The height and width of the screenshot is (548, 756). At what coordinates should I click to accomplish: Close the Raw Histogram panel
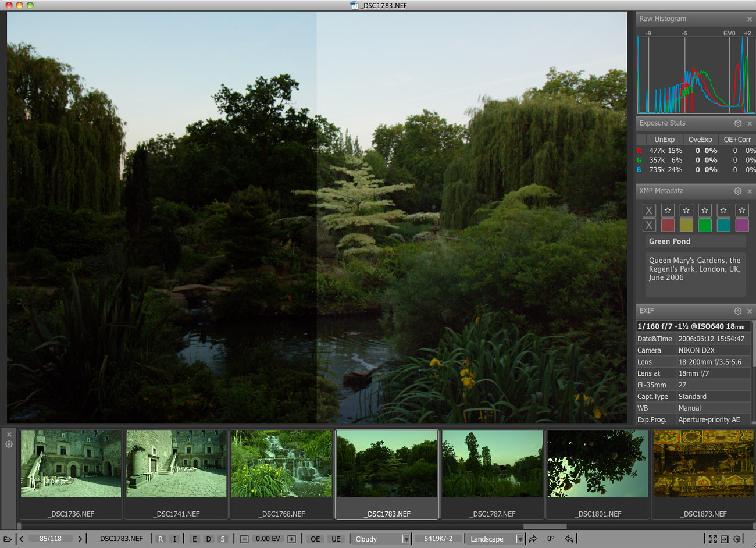750,19
